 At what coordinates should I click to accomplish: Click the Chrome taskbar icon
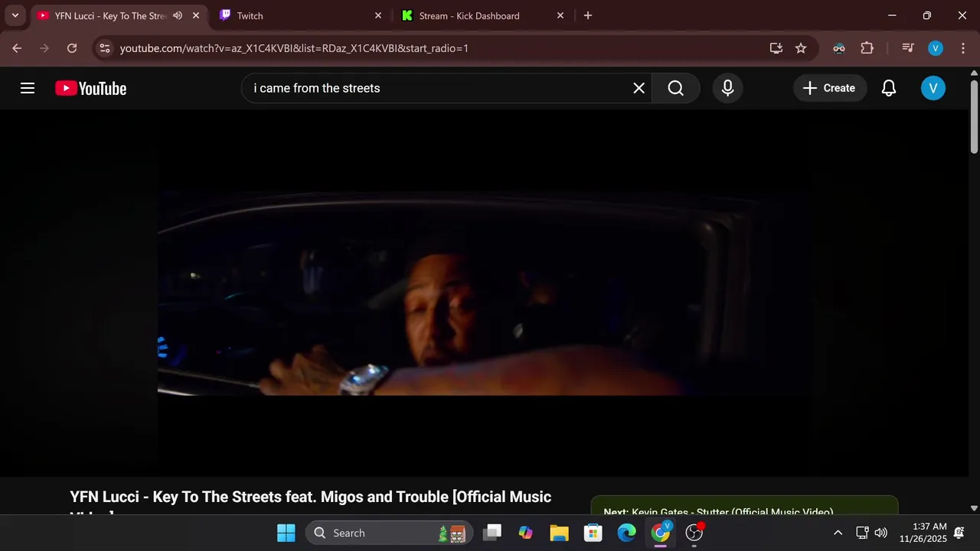point(660,533)
